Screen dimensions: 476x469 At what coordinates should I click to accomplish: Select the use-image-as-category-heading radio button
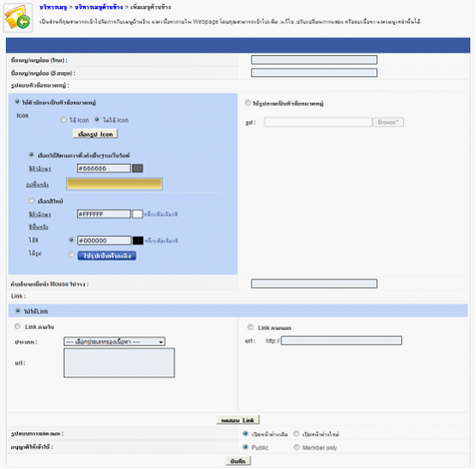click(247, 103)
